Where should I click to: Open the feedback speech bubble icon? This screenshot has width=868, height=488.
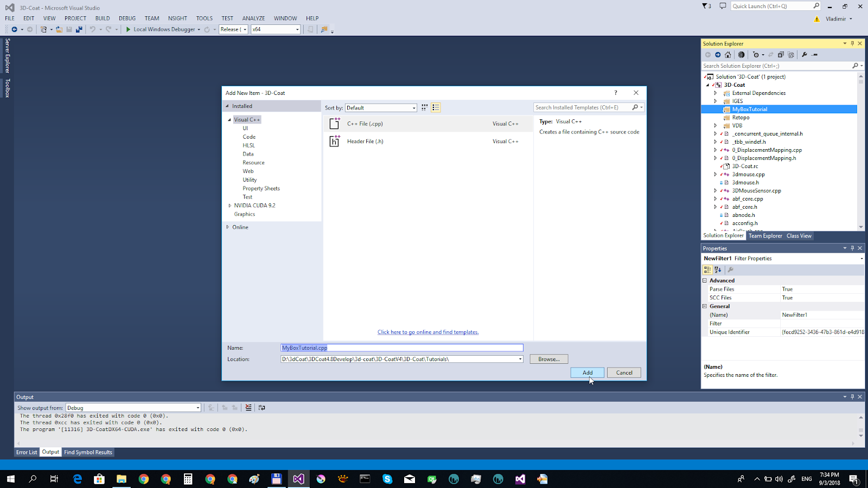coord(723,6)
